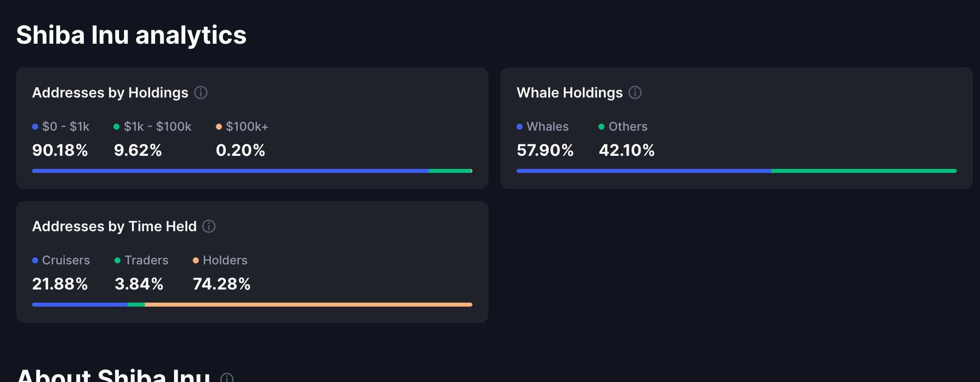The height and width of the screenshot is (382, 980).
Task: Select the Holders legend label
Action: coord(225,260)
